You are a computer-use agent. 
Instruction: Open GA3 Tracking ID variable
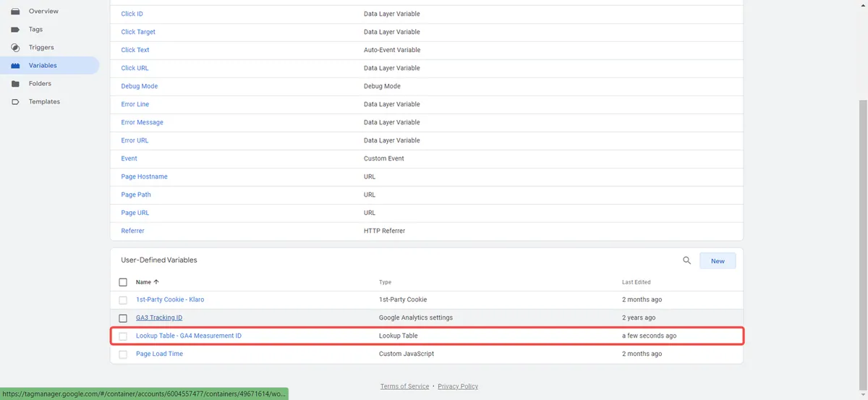point(159,318)
